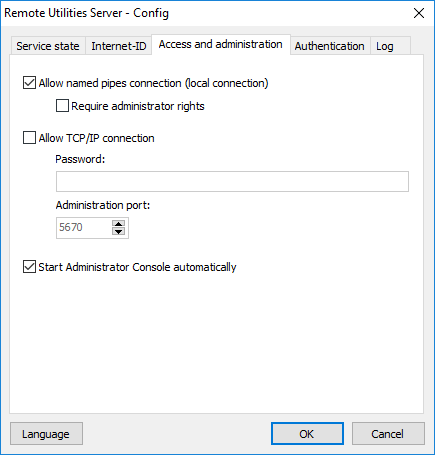Click the Administration port label text
The height and width of the screenshot is (455, 435).
click(x=103, y=205)
